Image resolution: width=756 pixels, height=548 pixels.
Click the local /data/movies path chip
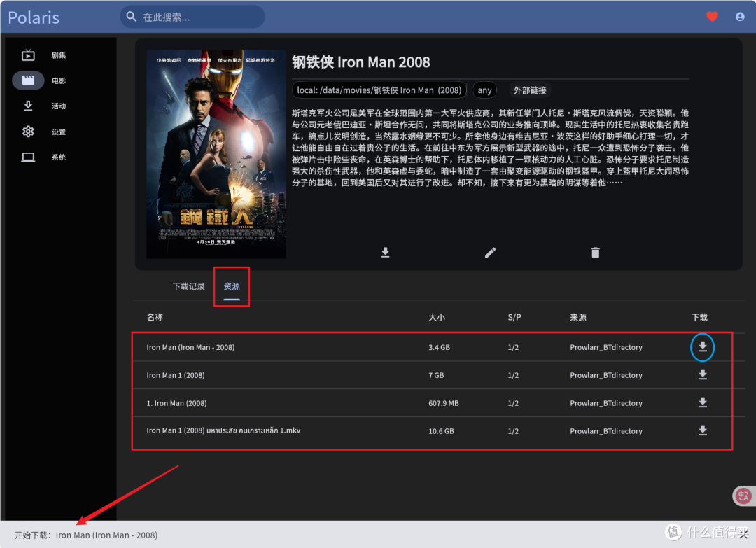[379, 90]
